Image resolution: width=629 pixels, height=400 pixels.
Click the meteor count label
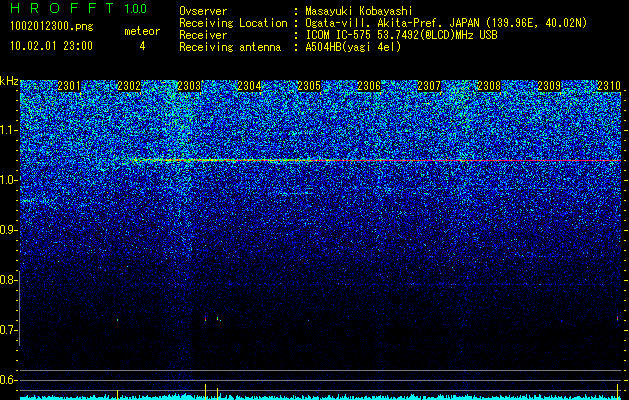click(x=142, y=31)
